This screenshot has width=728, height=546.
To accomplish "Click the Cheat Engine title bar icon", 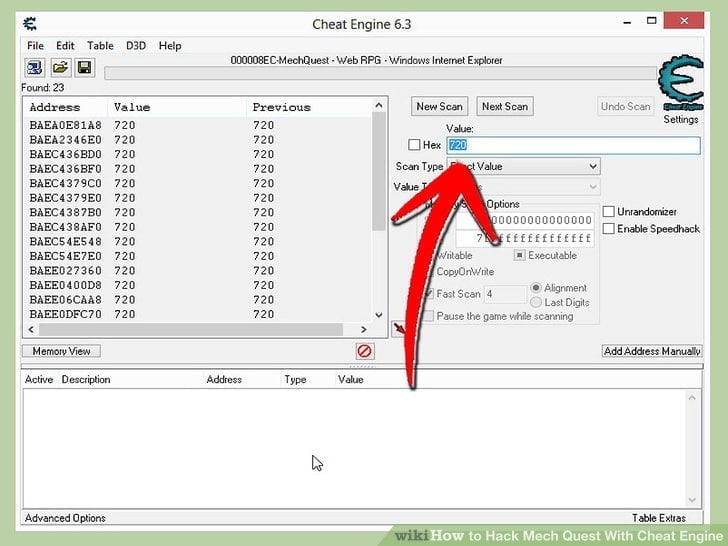I will pyautogui.click(x=30, y=24).
